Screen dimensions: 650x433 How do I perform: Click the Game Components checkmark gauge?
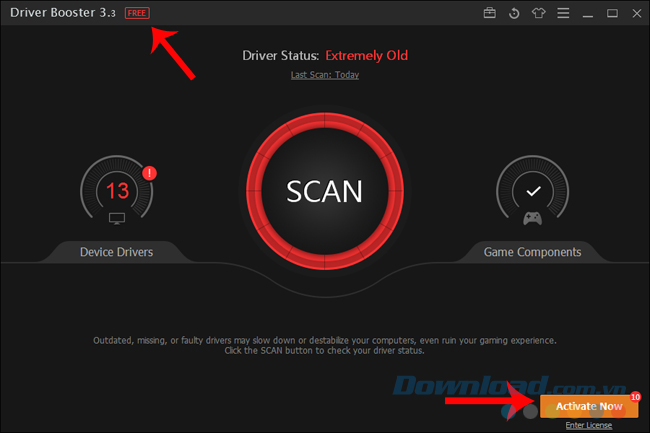coord(533,189)
